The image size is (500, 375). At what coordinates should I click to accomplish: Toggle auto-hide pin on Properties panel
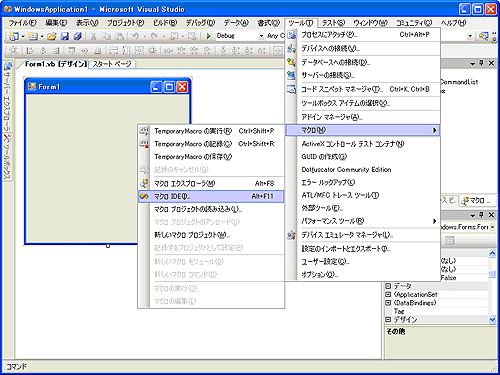tap(481, 215)
